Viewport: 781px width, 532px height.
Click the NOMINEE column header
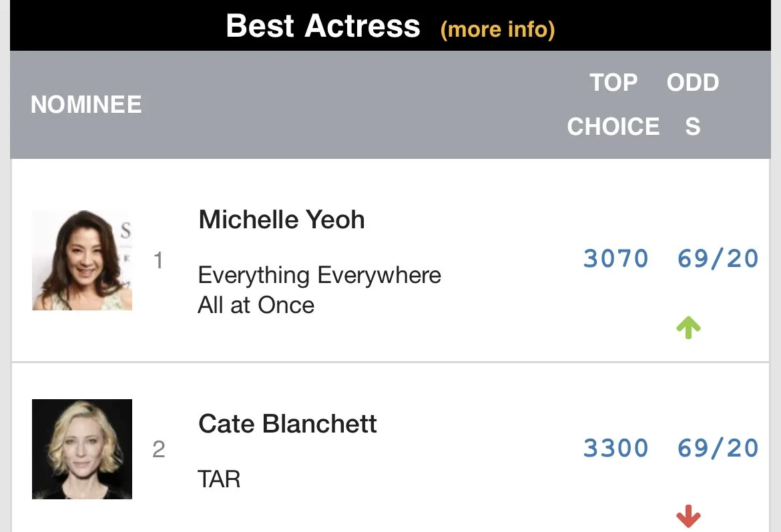pos(86,105)
